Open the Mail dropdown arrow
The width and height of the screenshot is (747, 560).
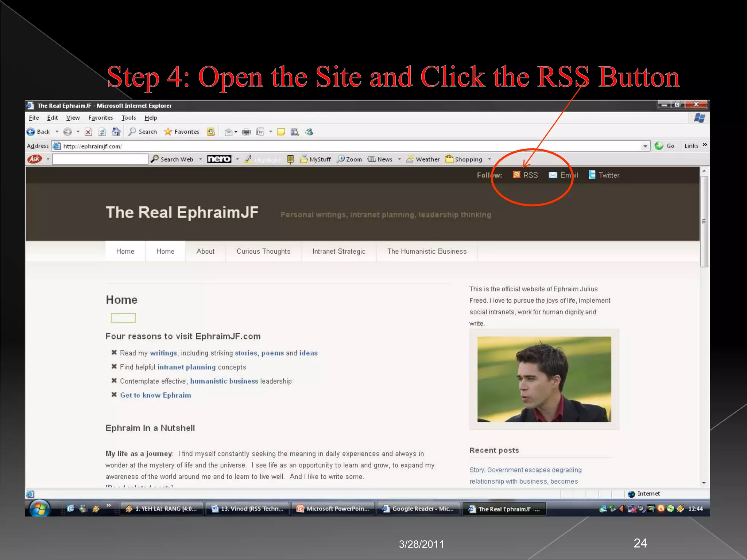pyautogui.click(x=236, y=132)
